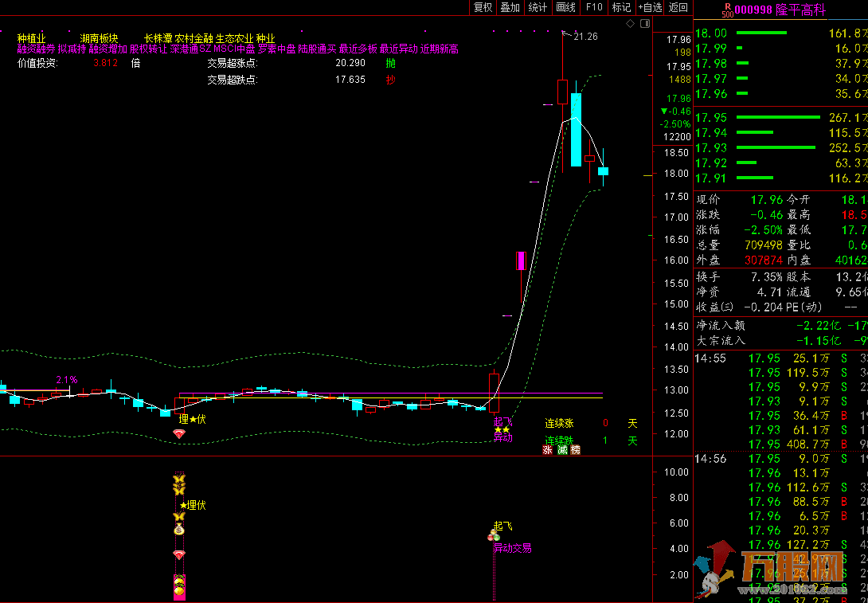Click the topmost butterfly icon in the indicator panel
The width and height of the screenshot is (868, 603).
(x=179, y=479)
